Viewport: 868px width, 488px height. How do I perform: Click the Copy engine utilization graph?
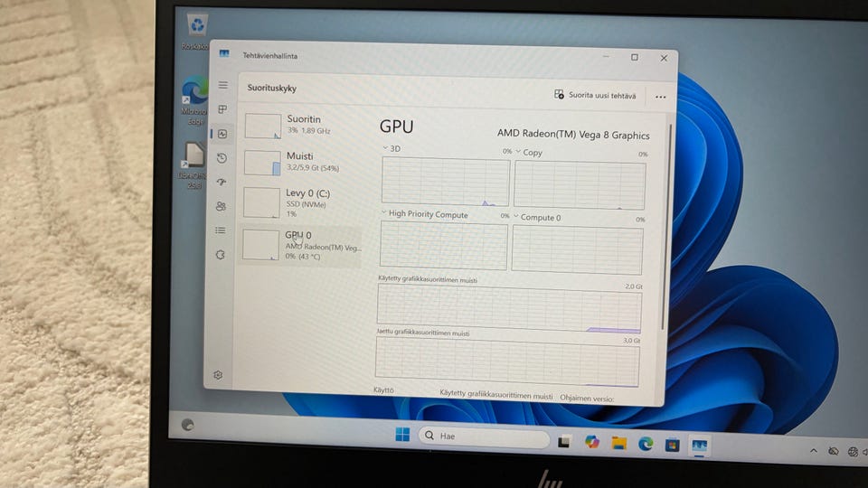[x=580, y=185]
